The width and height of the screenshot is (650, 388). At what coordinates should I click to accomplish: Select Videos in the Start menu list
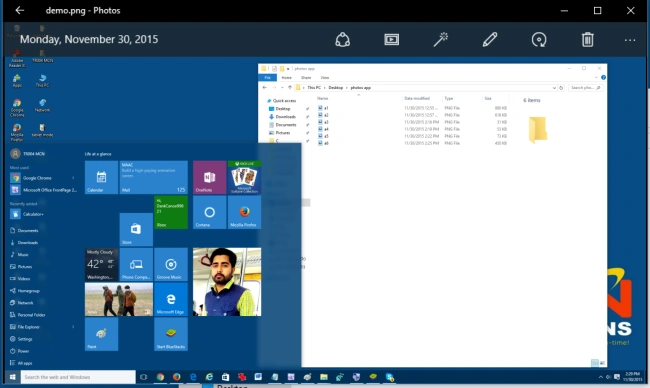[20, 279]
